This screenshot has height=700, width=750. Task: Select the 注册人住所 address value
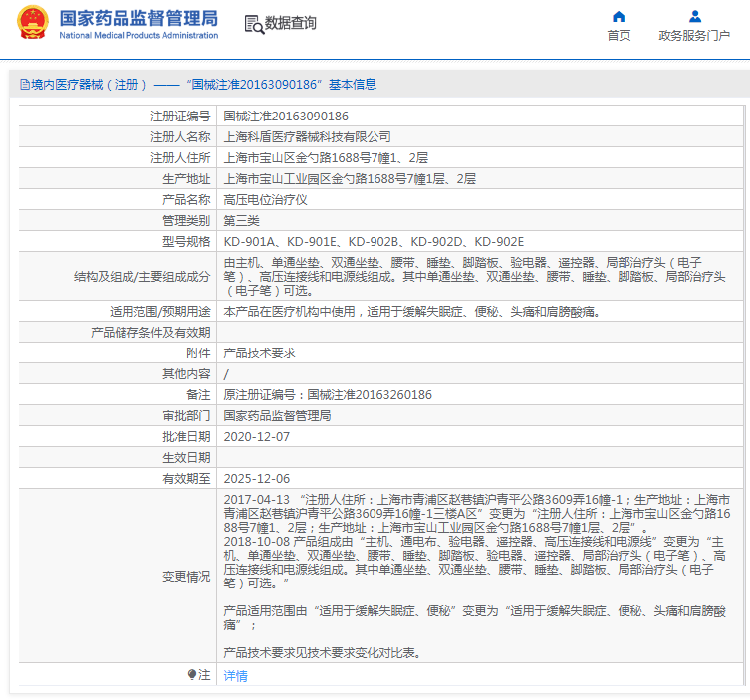pos(326,158)
